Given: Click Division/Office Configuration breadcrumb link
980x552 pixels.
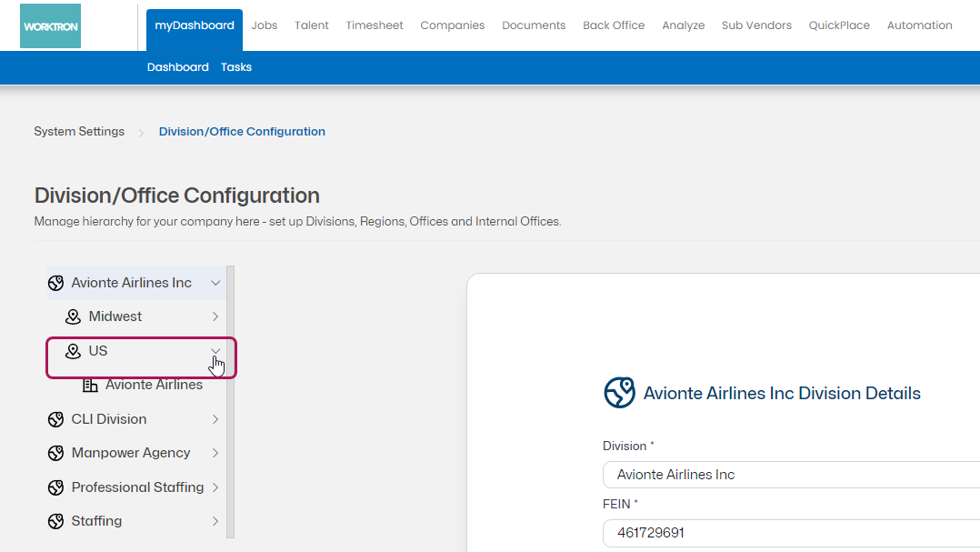Looking at the screenshot, I should click(x=242, y=132).
